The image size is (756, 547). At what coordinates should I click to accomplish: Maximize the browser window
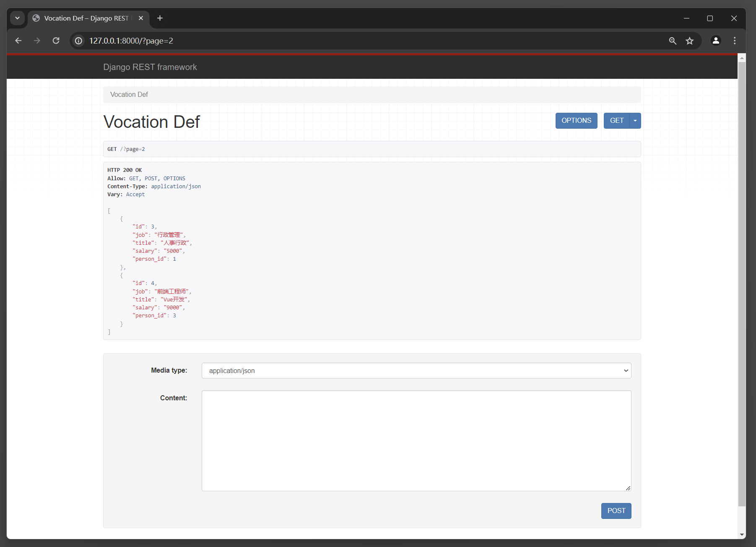710,18
